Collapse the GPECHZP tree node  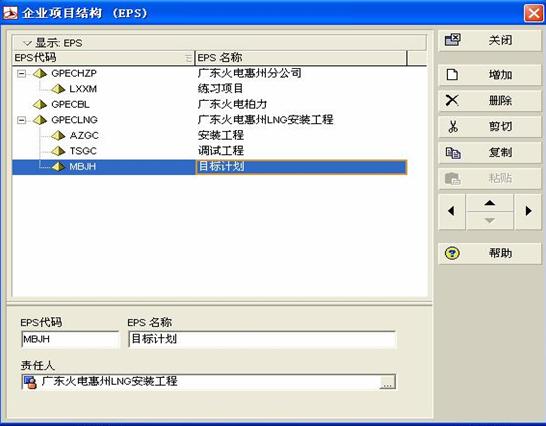[x=22, y=74]
